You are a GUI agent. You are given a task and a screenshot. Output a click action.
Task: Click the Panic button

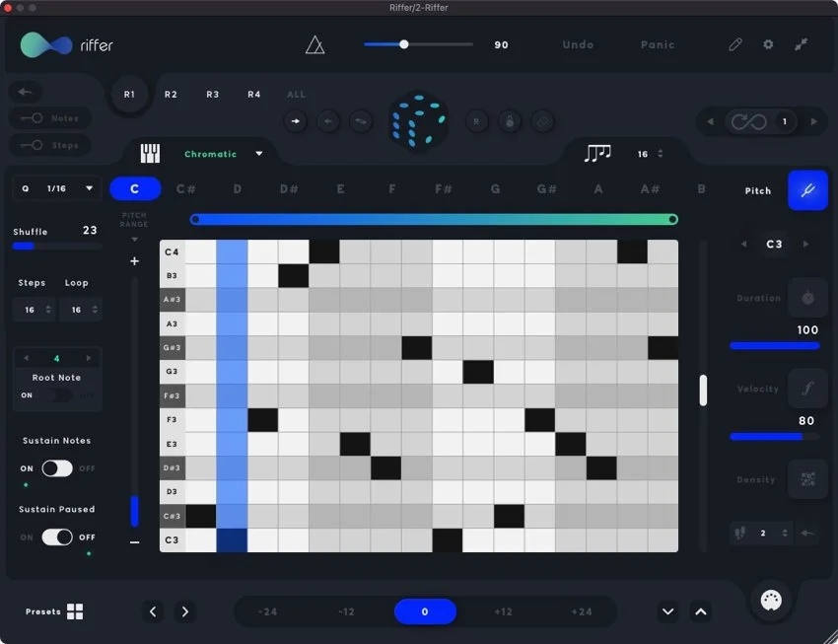[658, 44]
